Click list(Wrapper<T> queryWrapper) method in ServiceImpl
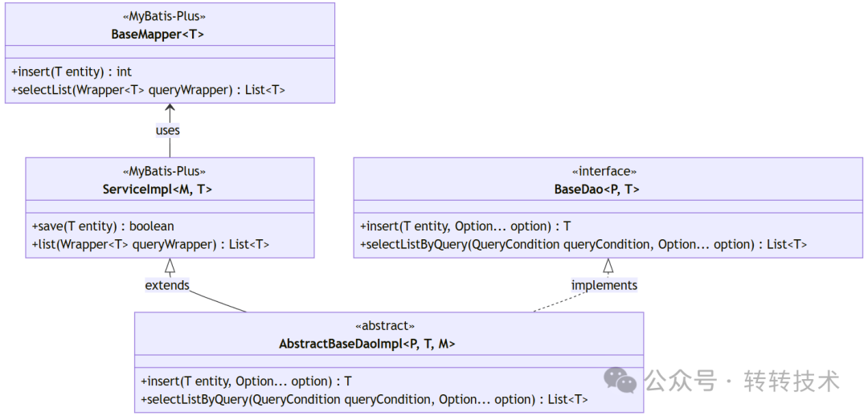The width and height of the screenshot is (868, 416). pyautogui.click(x=150, y=244)
